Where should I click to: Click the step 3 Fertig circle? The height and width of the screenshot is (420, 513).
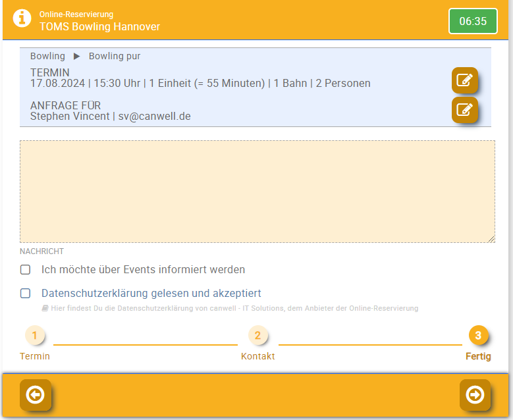478,336
